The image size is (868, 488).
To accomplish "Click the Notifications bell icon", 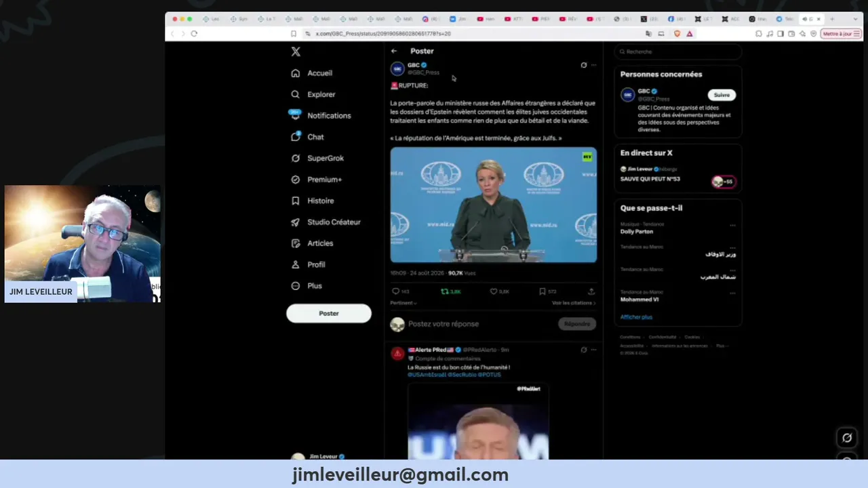I will coord(296,116).
